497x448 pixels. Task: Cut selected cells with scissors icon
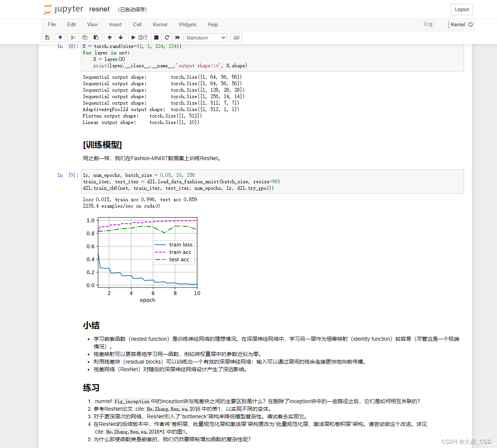pyautogui.click(x=73, y=38)
